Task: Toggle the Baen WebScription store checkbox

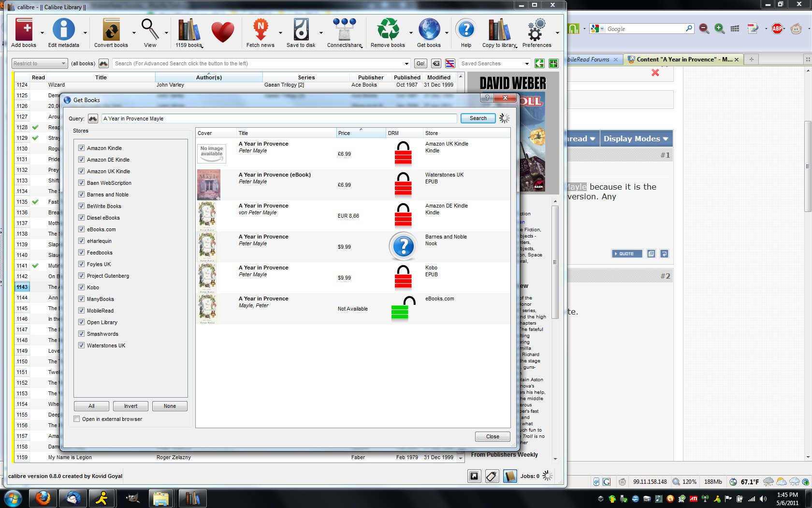Action: [81, 183]
